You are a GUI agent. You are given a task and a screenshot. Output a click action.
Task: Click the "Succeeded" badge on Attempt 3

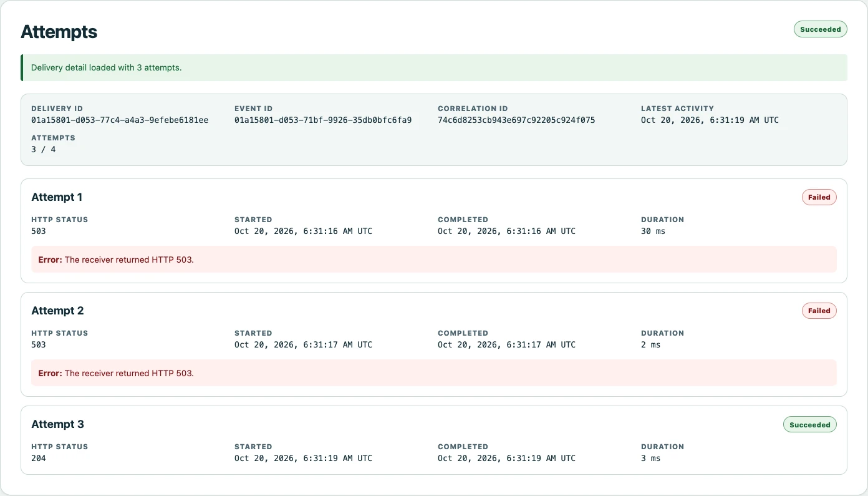coord(809,424)
